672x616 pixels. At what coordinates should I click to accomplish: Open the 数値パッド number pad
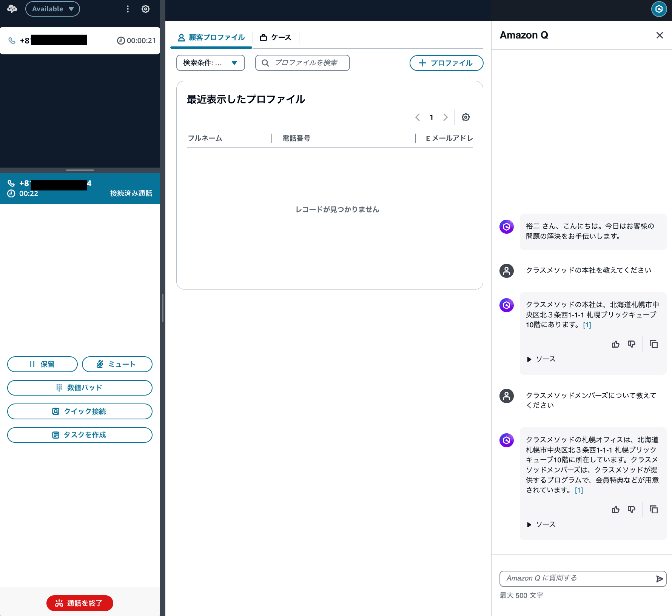click(80, 388)
